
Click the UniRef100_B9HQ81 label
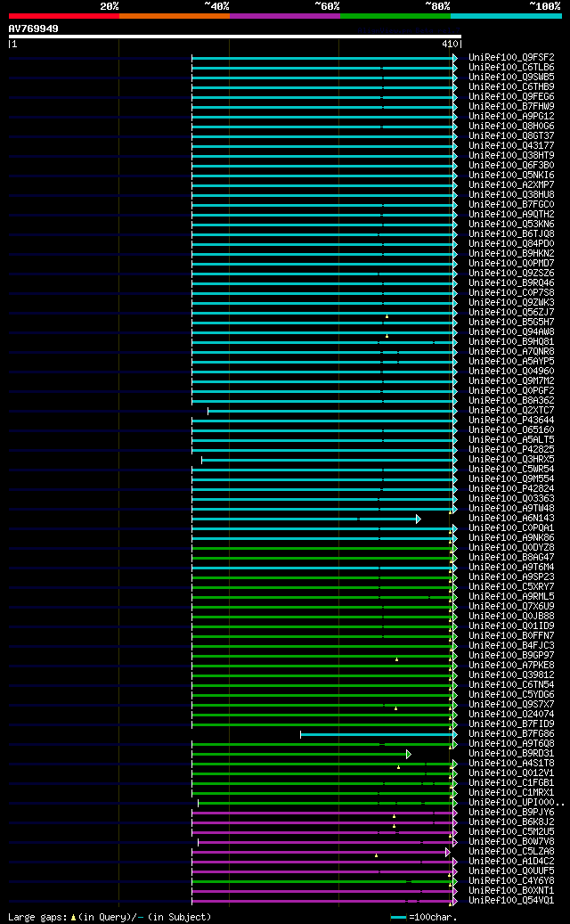511,342
